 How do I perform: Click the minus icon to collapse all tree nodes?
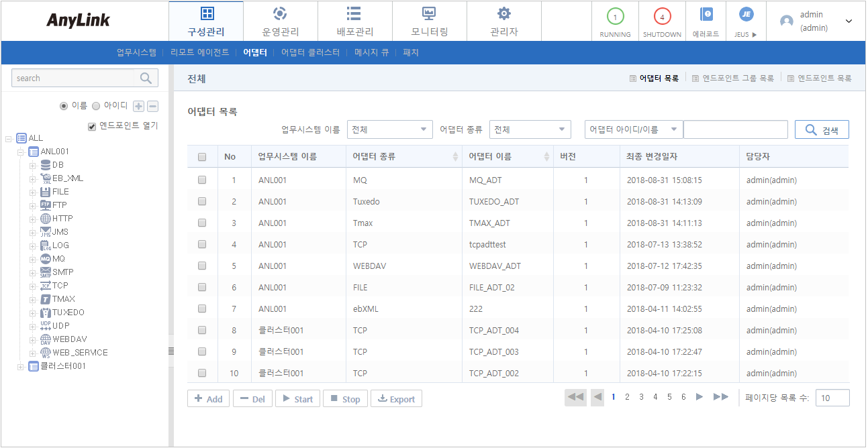pos(152,106)
